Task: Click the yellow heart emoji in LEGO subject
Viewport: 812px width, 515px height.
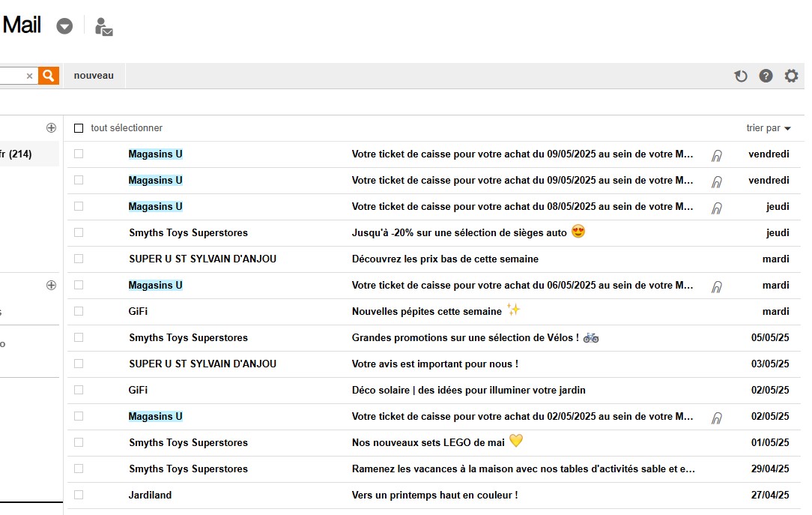Action: click(516, 440)
